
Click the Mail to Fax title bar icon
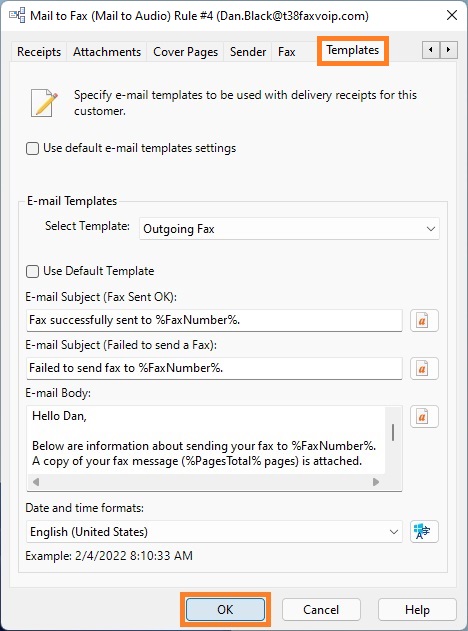[x=16, y=16]
